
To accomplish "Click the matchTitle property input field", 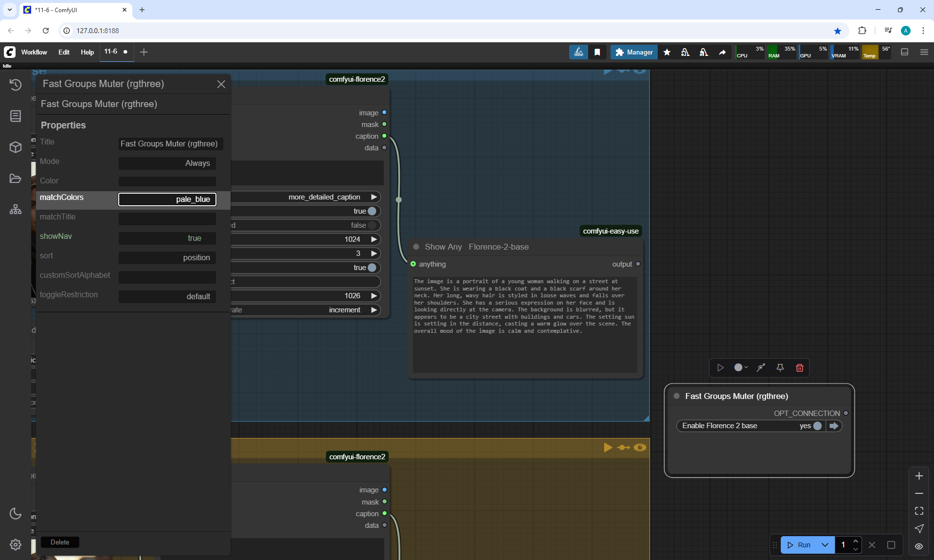I will tap(167, 219).
